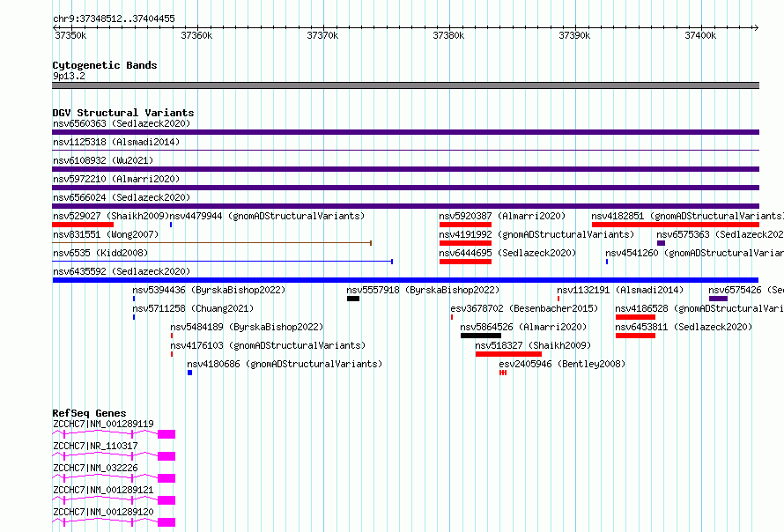This screenshot has height=532, width=784.
Task: Click the blue nsv6435592 variant bar
Action: coord(405,280)
